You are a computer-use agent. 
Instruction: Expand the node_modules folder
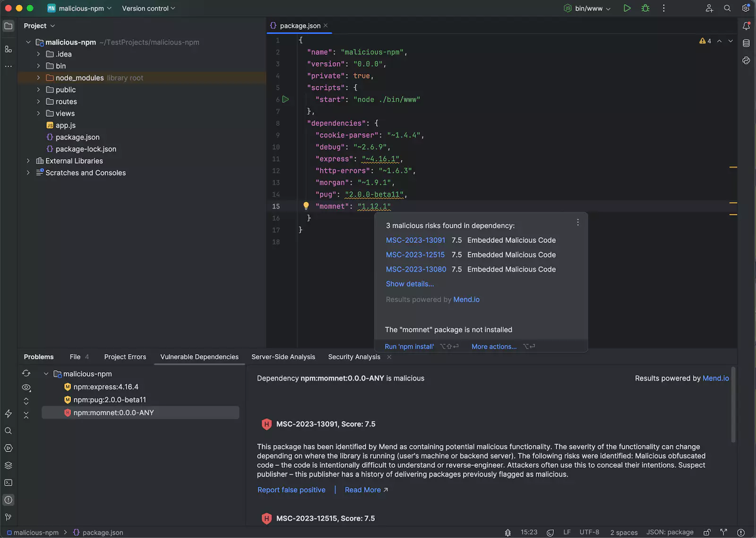38,78
